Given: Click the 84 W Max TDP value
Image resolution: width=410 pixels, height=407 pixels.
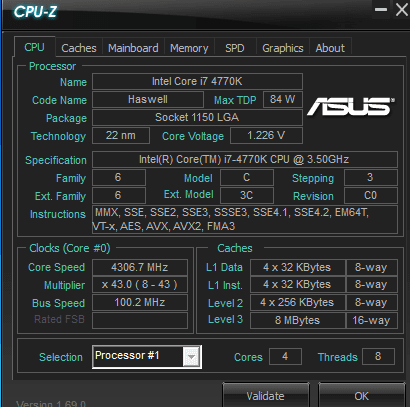Looking at the screenshot, I should pos(283,99).
